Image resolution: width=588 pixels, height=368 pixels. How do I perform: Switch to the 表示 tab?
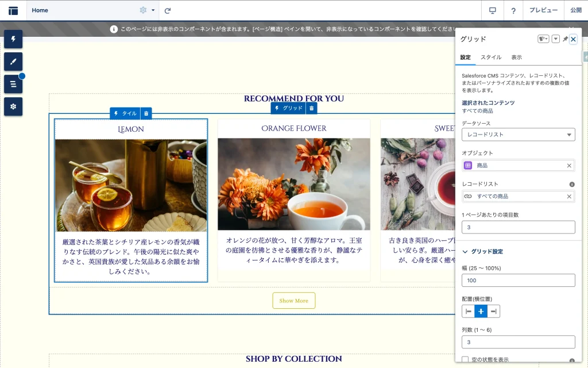tap(517, 57)
